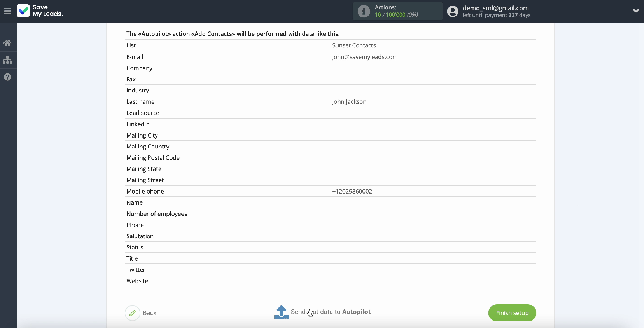Viewport: 644px width, 328px height.
Task: Click the Sunset Contacts list value
Action: [354, 45]
